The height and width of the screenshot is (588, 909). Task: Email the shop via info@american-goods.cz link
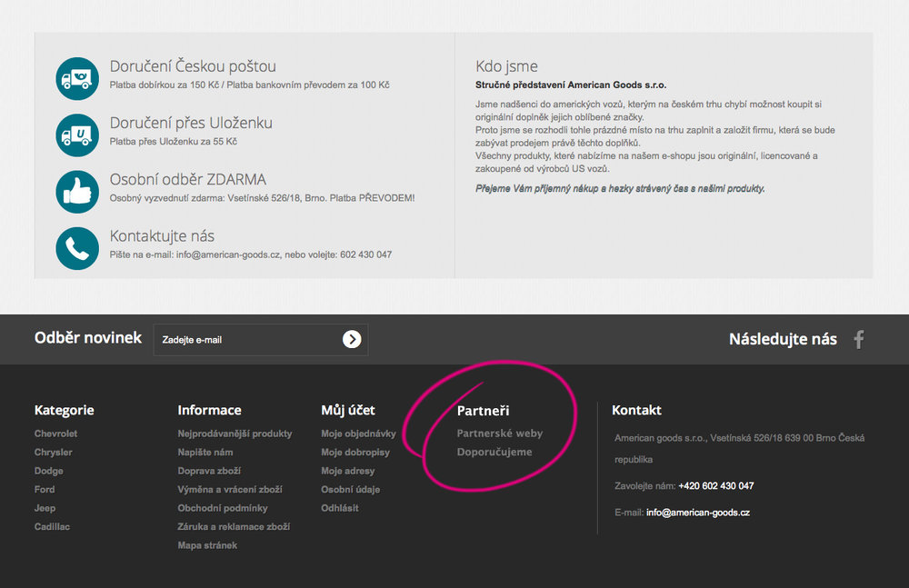point(696,512)
